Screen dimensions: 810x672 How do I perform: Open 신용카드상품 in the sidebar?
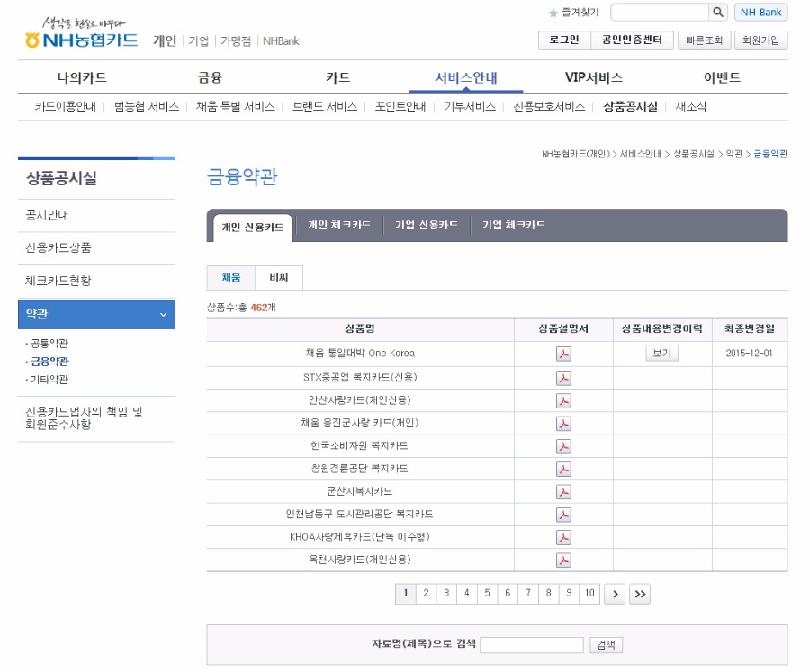[58, 247]
